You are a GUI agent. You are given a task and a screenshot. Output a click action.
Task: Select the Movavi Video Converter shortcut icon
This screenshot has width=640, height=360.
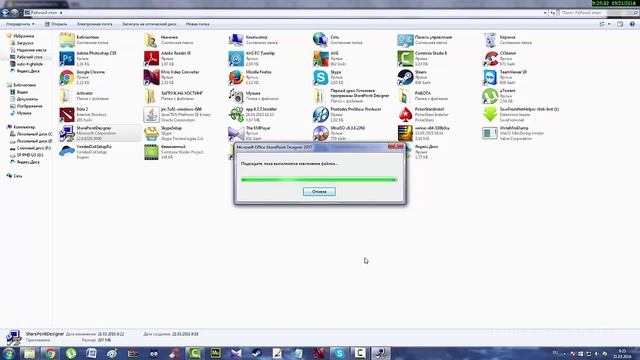(x=151, y=77)
